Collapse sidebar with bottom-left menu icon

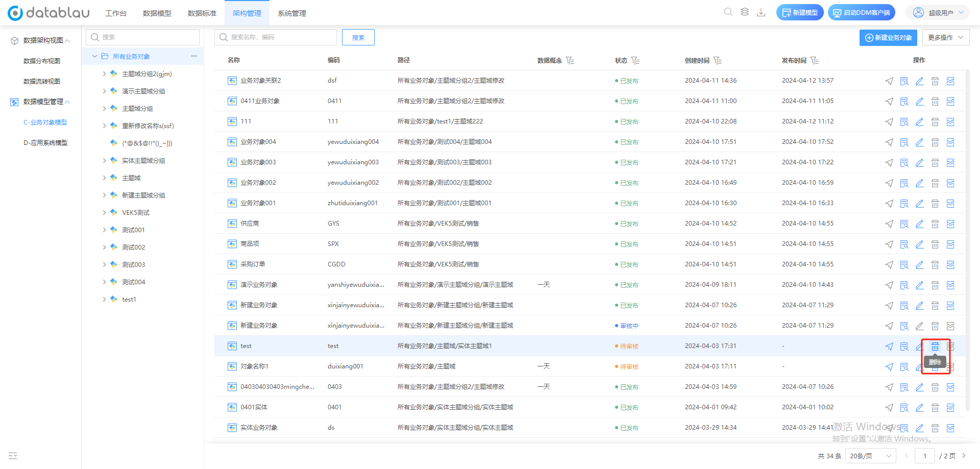click(13, 456)
